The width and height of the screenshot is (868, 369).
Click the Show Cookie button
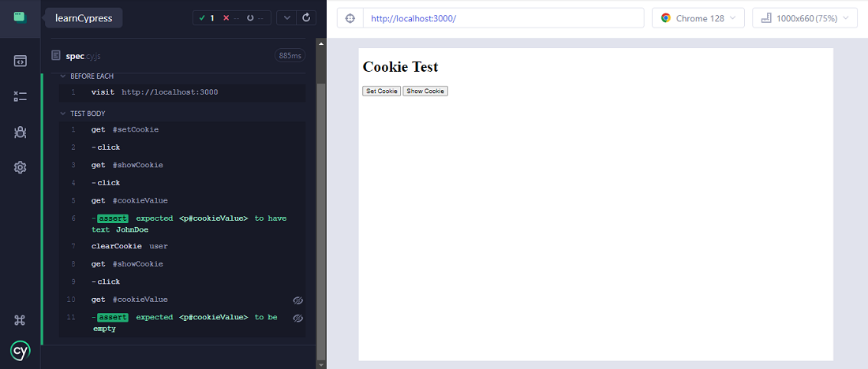pos(425,91)
